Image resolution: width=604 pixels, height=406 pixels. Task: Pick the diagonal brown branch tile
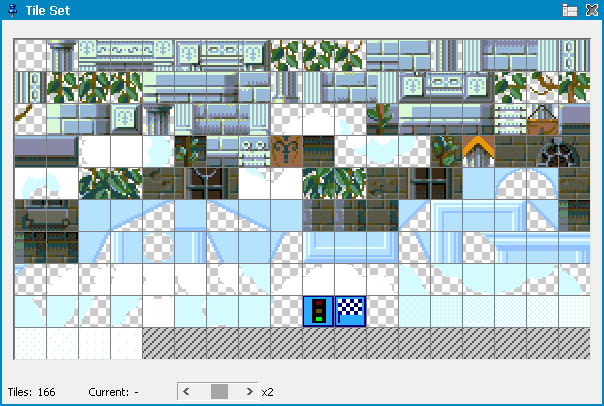pyautogui.click(x=30, y=119)
